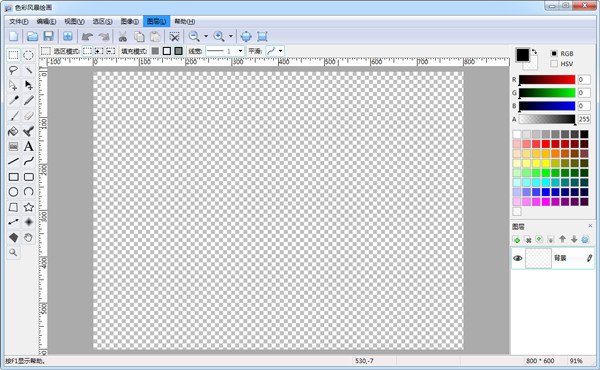Viewport: 600px width, 370px height.
Task: Hide the 背景 layer via eye icon
Action: (x=518, y=258)
